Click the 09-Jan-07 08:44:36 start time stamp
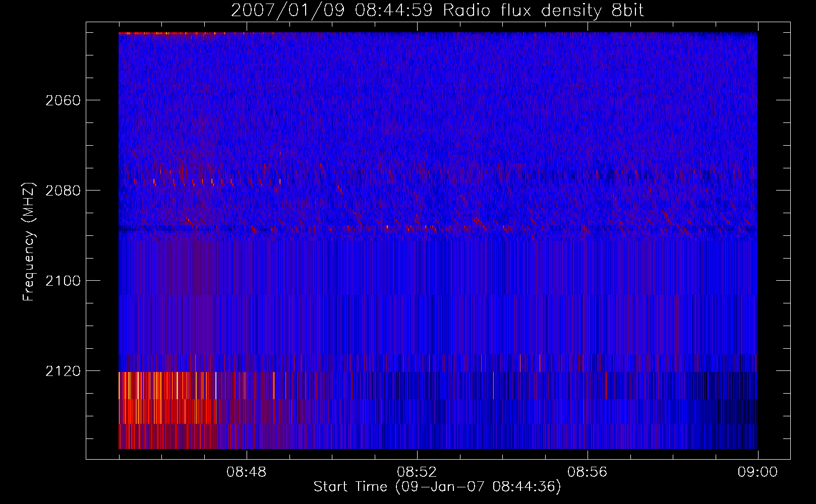This screenshot has width=816, height=504. point(477,487)
